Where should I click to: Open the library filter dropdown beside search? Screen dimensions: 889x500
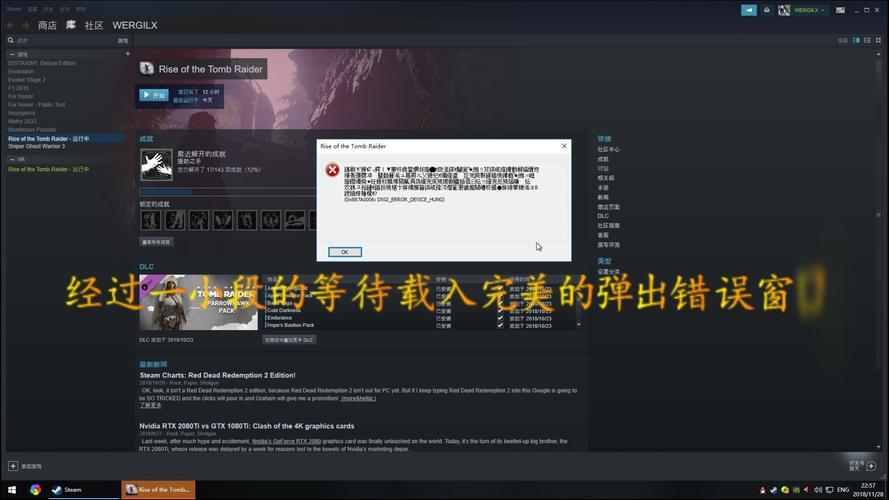(x=122, y=41)
